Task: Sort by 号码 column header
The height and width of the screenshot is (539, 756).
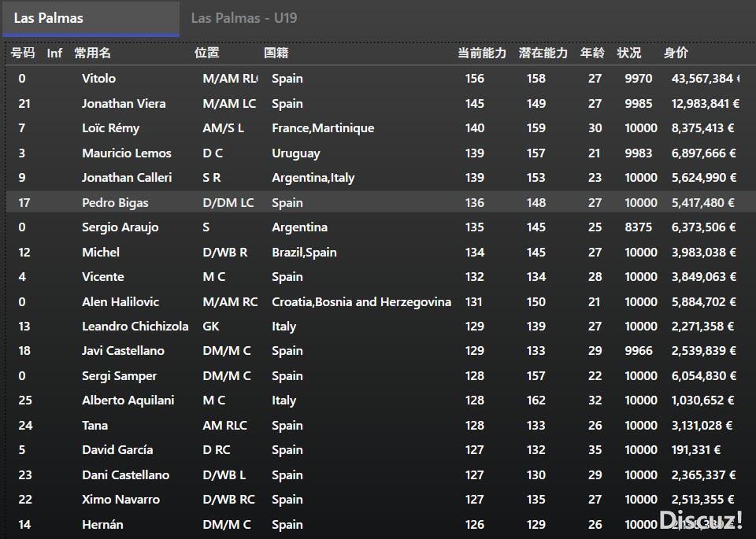Action: (x=23, y=53)
